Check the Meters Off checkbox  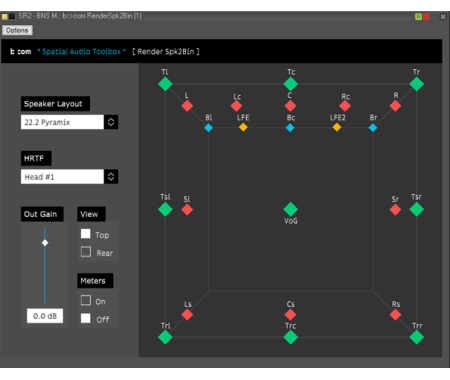86,318
